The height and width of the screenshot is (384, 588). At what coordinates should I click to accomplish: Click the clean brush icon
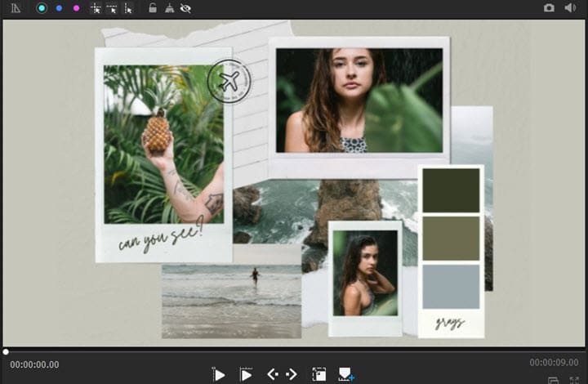click(169, 8)
